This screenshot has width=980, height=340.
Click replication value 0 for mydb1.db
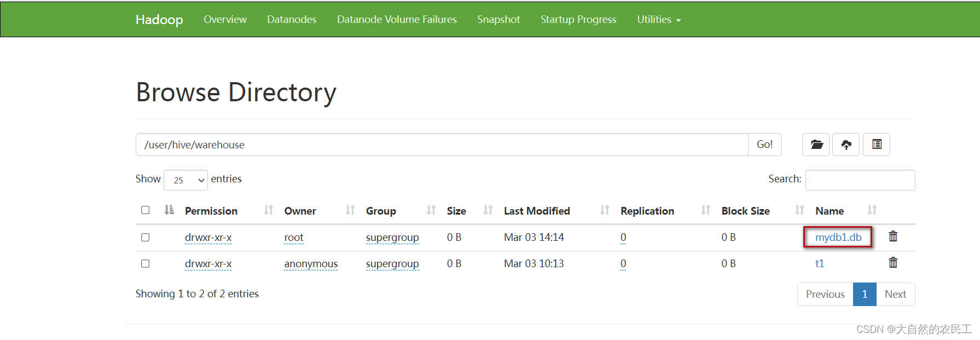click(623, 238)
